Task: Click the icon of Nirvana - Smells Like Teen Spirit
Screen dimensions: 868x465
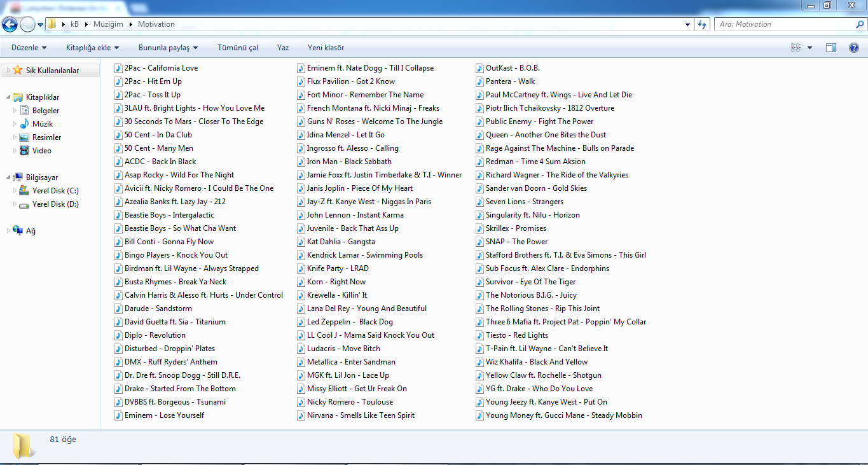Action: point(301,415)
